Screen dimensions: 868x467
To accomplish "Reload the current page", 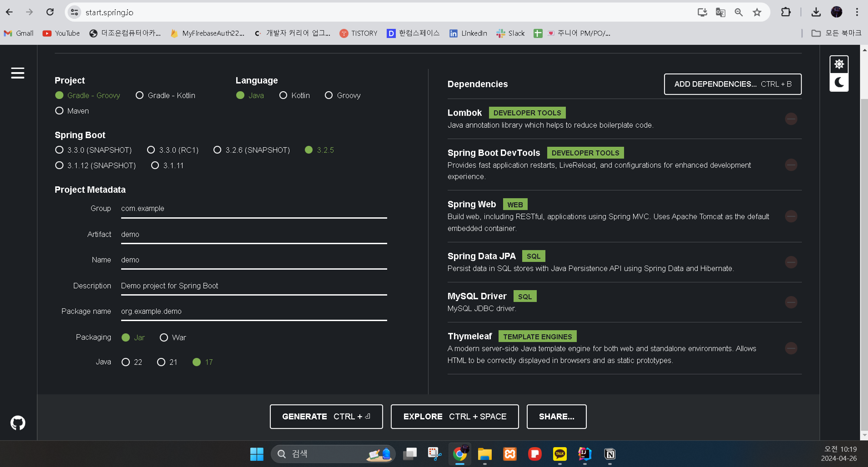I will [x=50, y=12].
